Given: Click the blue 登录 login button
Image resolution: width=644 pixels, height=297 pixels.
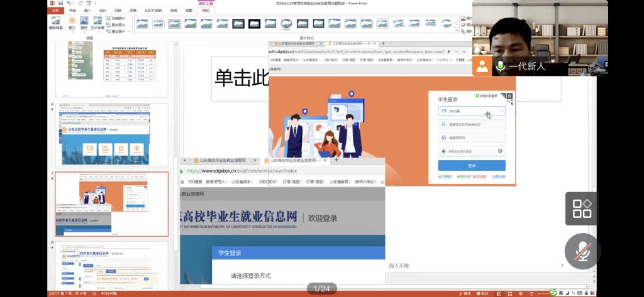Looking at the screenshot, I should tap(471, 166).
